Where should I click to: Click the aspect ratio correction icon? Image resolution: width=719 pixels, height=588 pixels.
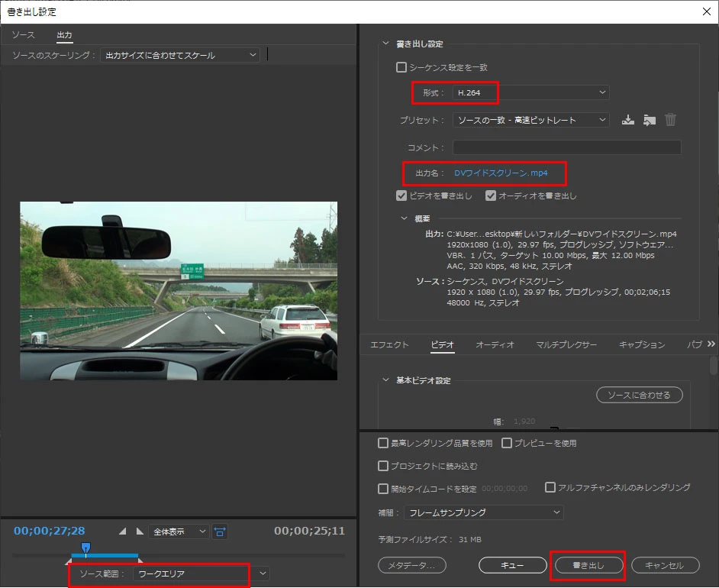tap(220, 531)
